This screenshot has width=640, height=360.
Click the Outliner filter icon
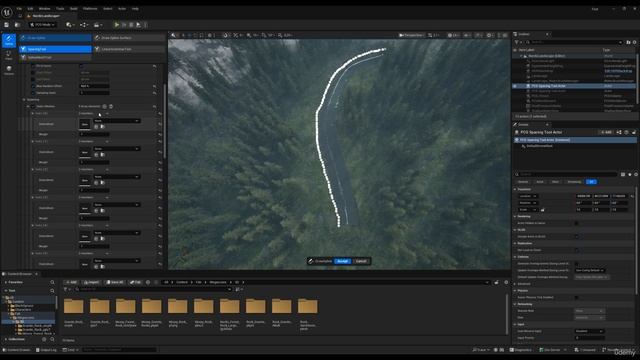pos(517,42)
